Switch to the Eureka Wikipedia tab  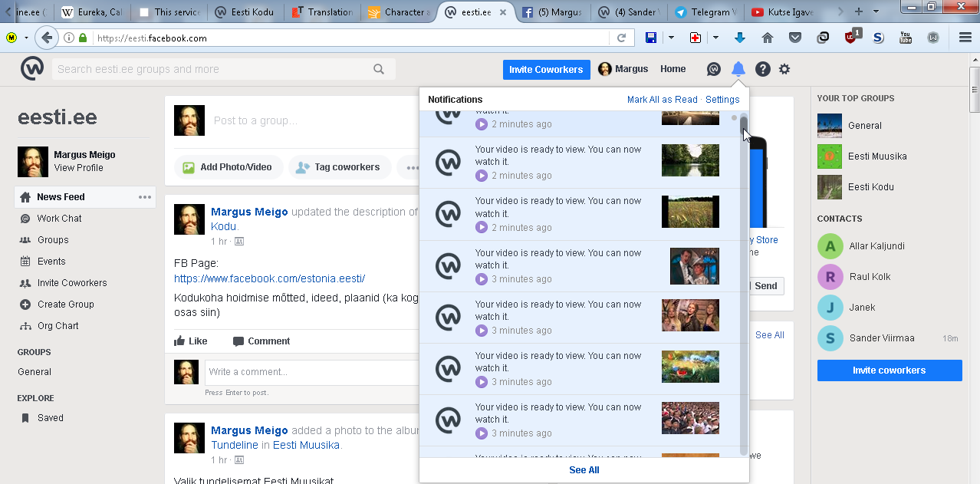(92, 12)
